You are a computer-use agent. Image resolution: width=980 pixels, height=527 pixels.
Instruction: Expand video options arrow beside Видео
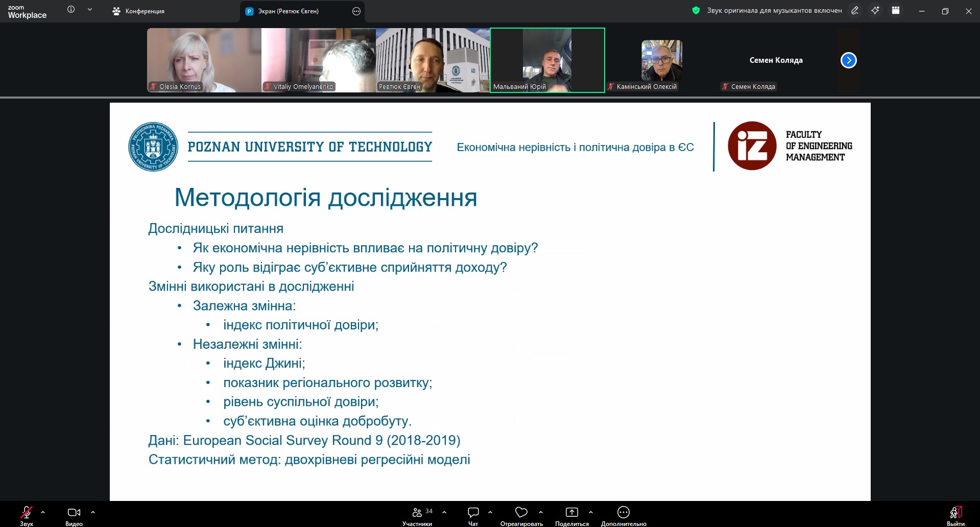(93, 512)
